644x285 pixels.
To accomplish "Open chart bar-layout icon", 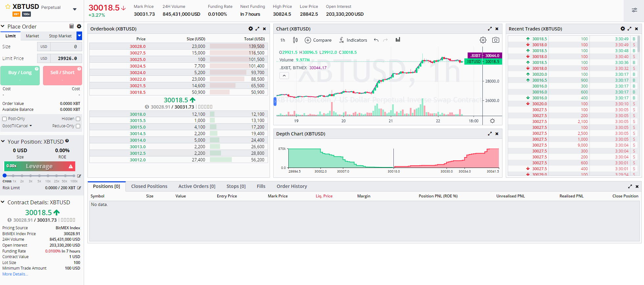I will coord(398,40).
